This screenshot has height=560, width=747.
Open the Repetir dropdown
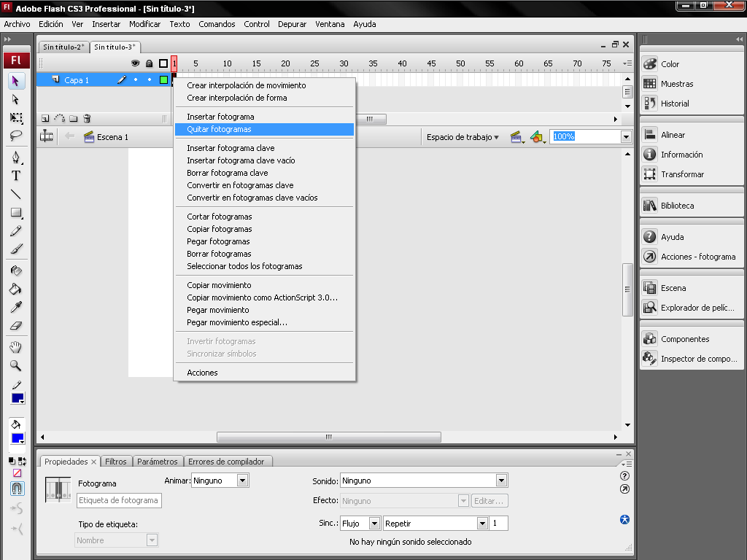coord(483,524)
